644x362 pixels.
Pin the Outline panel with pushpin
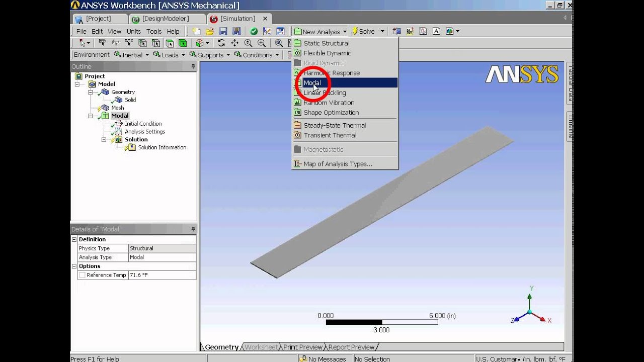coord(193,66)
